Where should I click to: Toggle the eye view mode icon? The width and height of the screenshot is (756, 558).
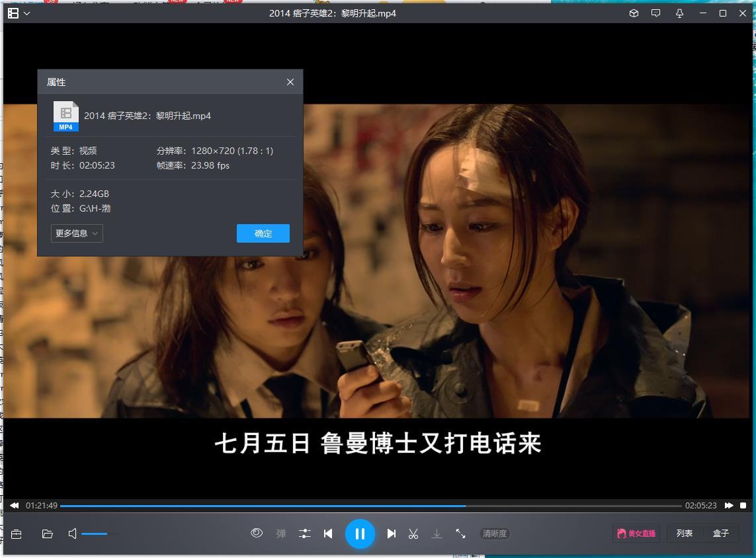click(257, 533)
